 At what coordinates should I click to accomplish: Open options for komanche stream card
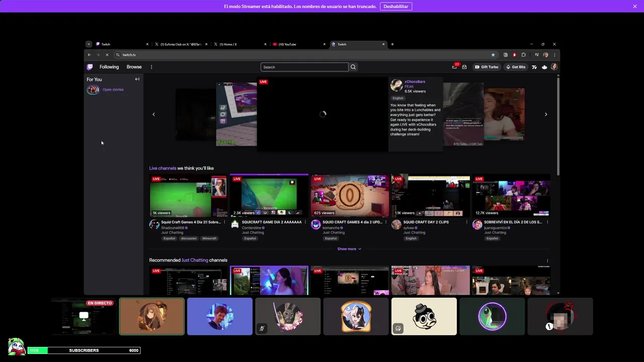(x=386, y=222)
